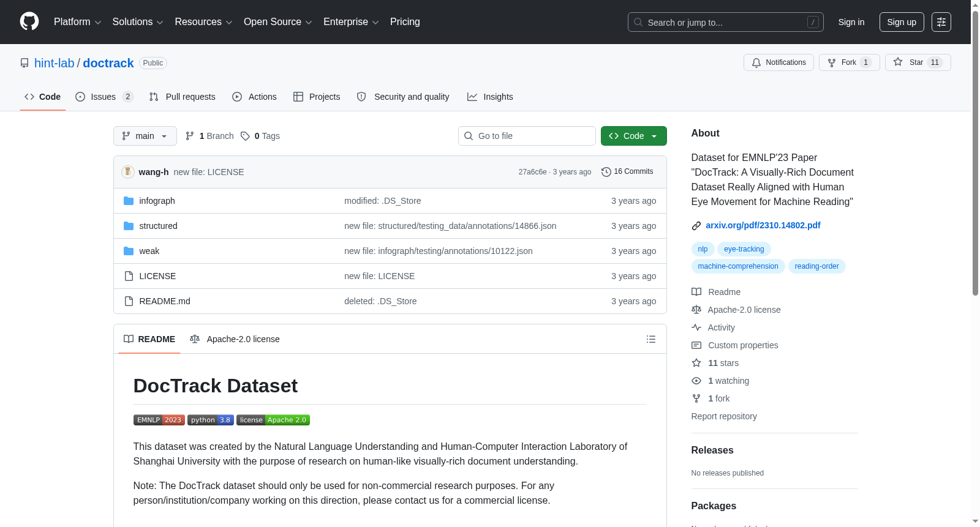Click the structured folder icon
Screen dimensions: 980x527
[x=129, y=226]
